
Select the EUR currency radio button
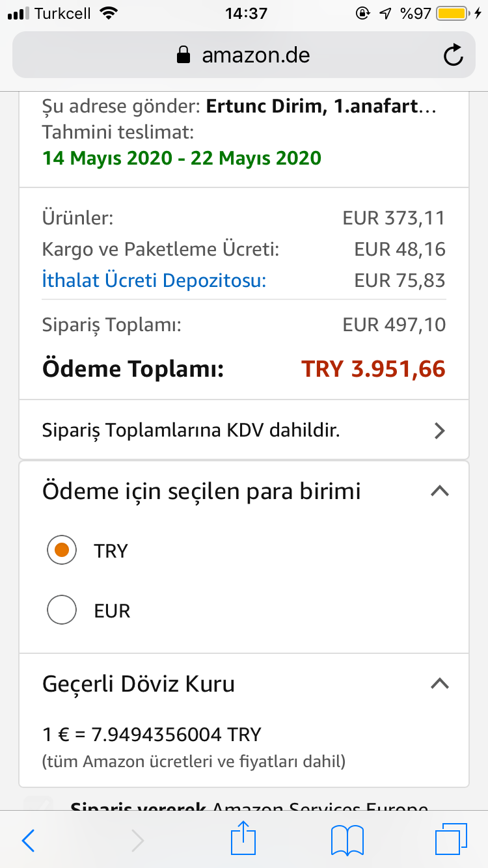point(62,611)
